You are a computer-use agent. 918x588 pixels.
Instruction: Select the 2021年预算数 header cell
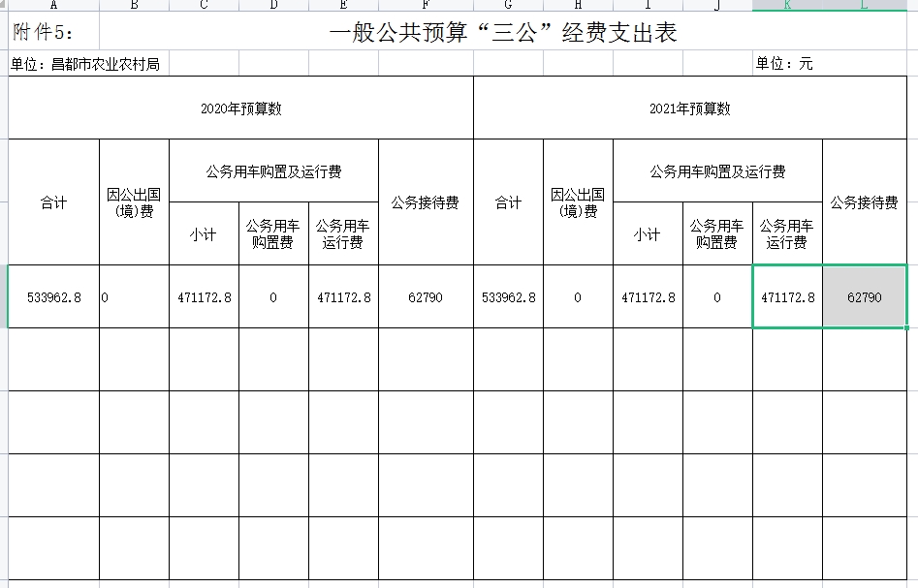click(x=689, y=108)
